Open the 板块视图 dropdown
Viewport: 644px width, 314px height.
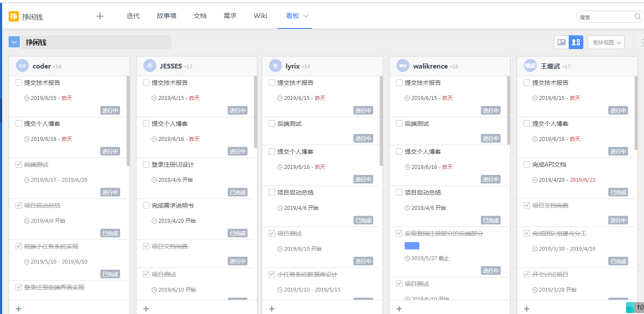coord(606,42)
